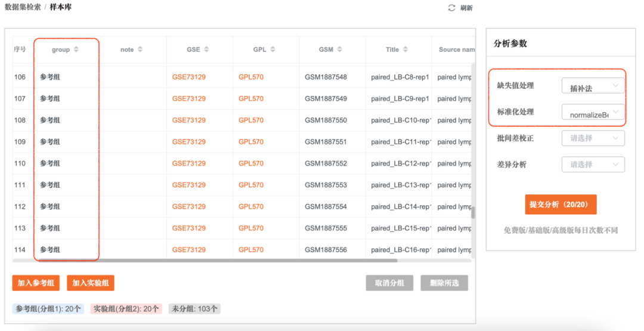Click sort arrows on GSE column
This screenshot has height=331, width=644.
[206, 50]
